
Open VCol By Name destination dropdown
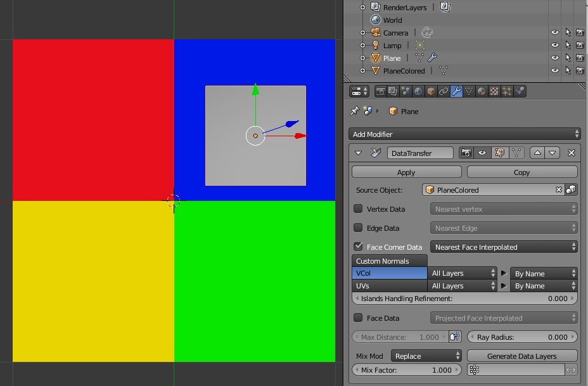[x=544, y=273]
